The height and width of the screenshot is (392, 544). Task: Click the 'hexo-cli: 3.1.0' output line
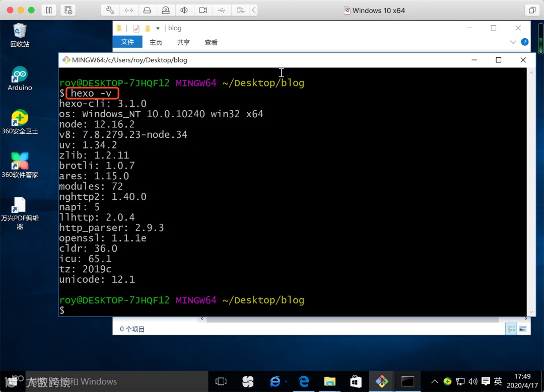pyautogui.click(x=103, y=104)
